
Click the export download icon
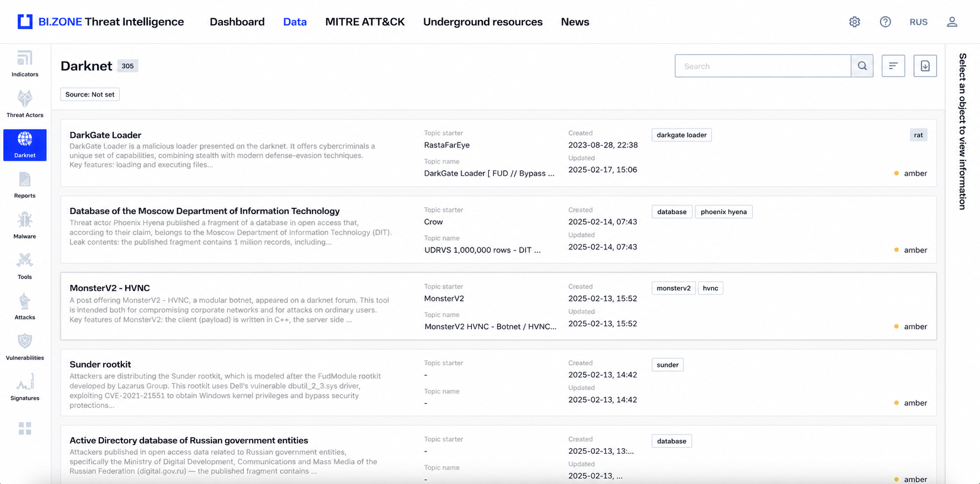tap(925, 66)
